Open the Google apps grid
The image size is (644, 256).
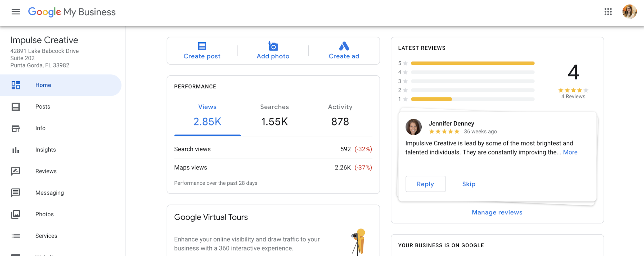click(608, 12)
